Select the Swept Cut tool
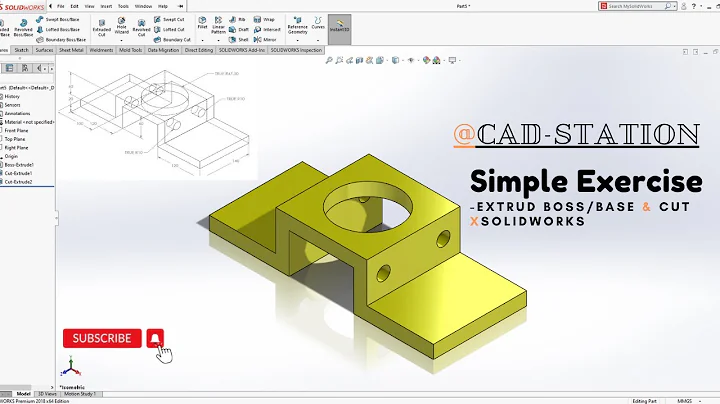The image size is (720, 404). tap(169, 19)
